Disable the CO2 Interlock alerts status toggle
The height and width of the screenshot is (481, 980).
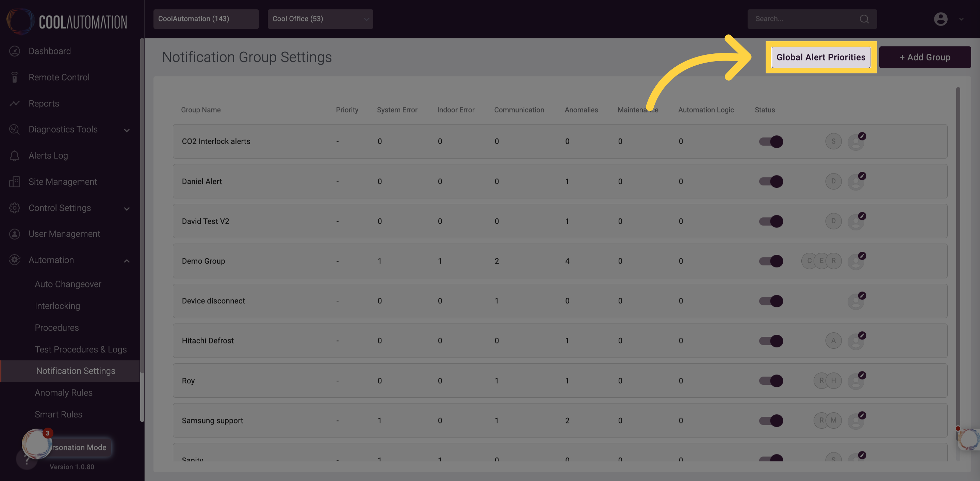pyautogui.click(x=770, y=141)
